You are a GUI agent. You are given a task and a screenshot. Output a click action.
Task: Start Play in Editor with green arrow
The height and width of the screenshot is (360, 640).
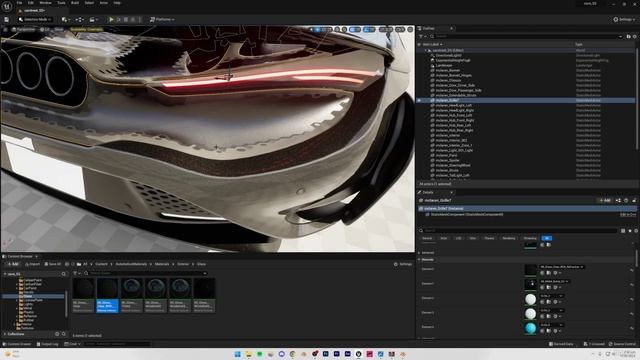111,19
